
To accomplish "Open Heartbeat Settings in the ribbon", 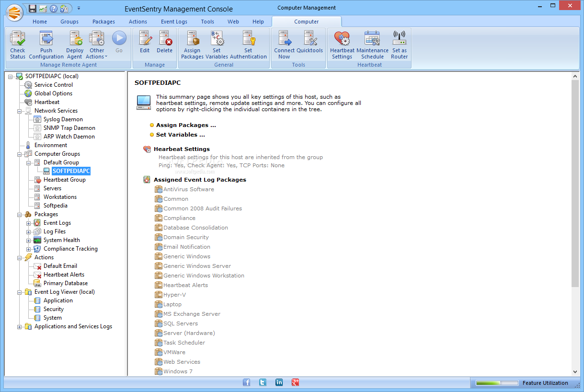I will [x=342, y=45].
